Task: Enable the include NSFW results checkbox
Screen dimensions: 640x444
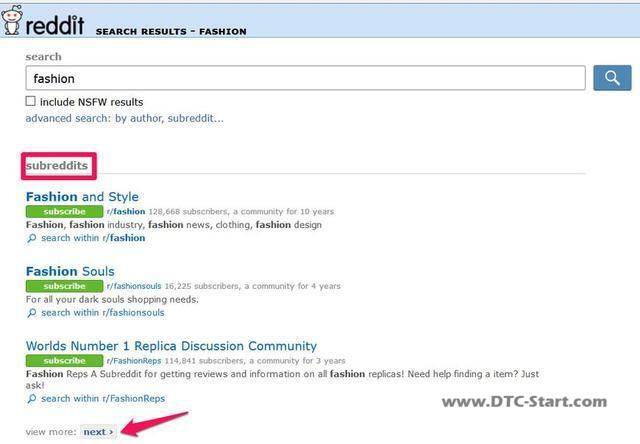Action: pos(31,101)
